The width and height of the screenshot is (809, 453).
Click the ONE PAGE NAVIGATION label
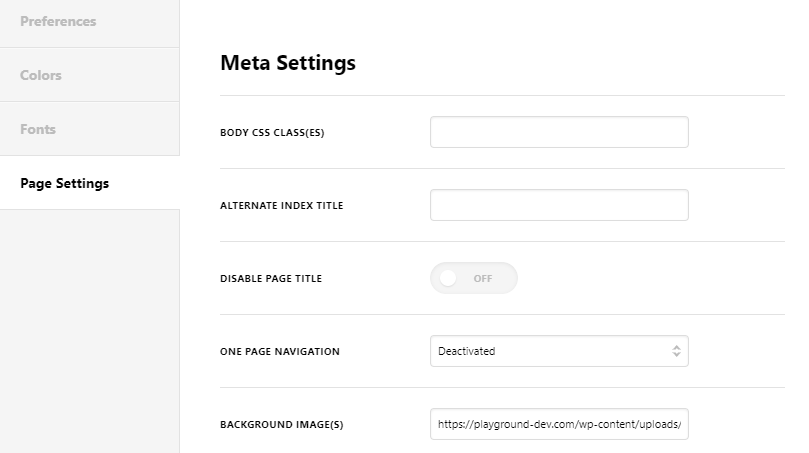click(x=280, y=352)
